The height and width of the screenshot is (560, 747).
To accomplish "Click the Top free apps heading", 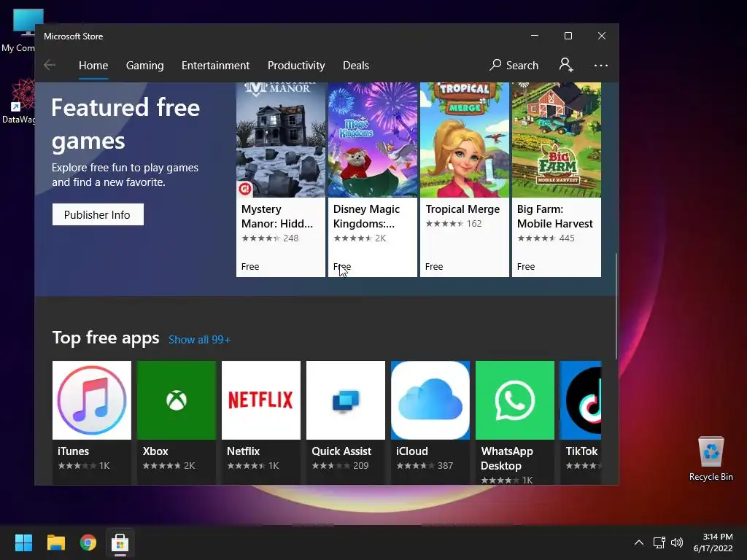I will tap(106, 338).
